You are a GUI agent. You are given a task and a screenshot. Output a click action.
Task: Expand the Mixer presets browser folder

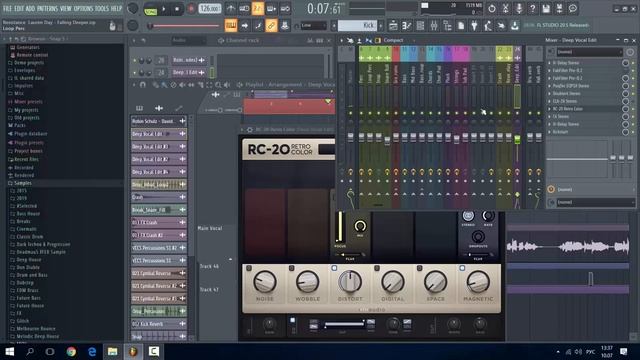pos(28,102)
